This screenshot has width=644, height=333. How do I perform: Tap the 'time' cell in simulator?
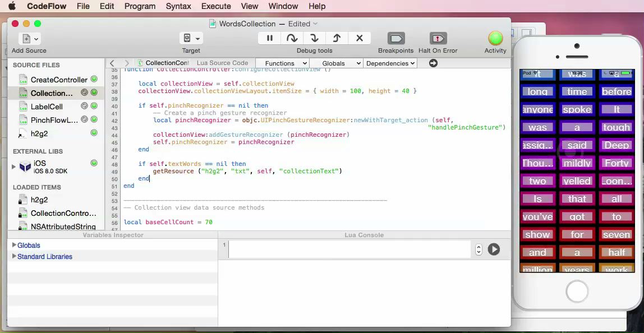click(577, 91)
